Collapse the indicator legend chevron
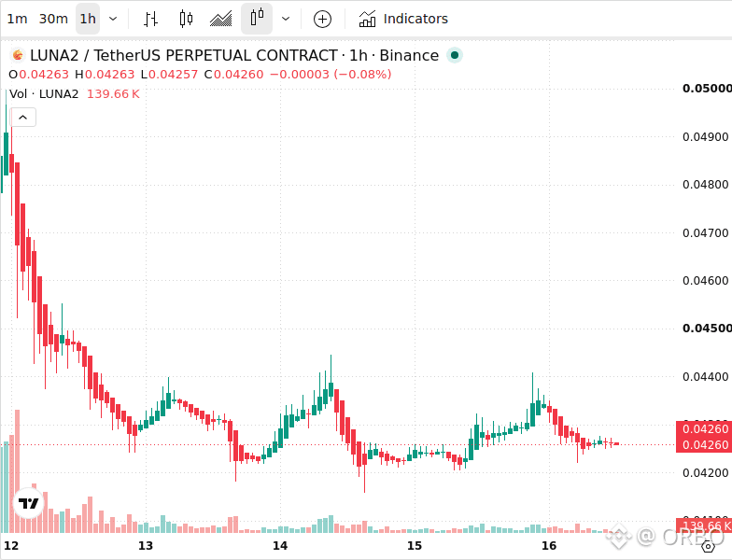Screen dimensions: 732x560 [22, 118]
